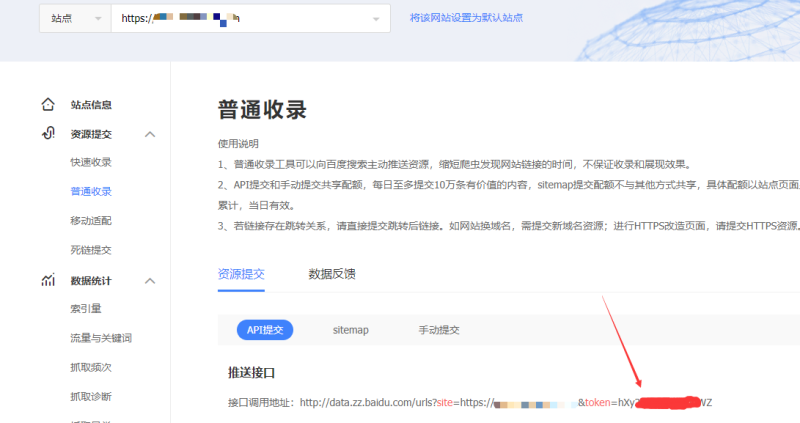Click the 推送接口 heading

[x=252, y=373]
